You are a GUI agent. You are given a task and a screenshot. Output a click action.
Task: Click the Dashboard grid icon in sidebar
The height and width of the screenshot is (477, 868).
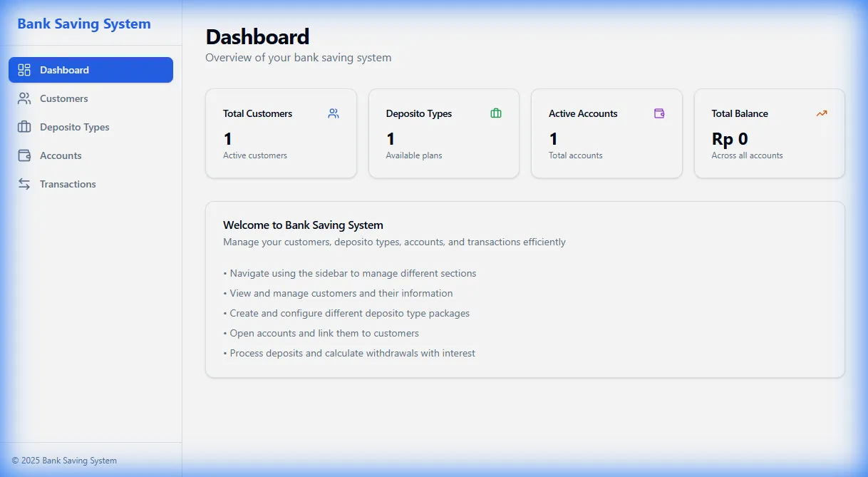pos(24,70)
